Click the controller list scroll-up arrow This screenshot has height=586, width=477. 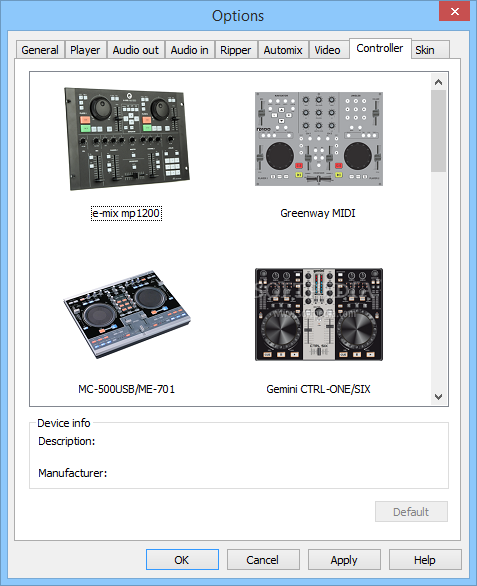pyautogui.click(x=438, y=82)
